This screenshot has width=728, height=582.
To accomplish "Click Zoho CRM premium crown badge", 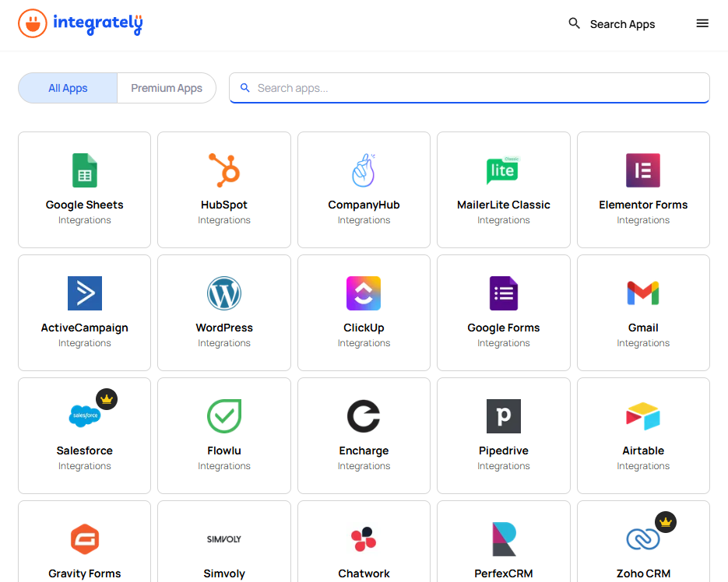I will coord(665,522).
